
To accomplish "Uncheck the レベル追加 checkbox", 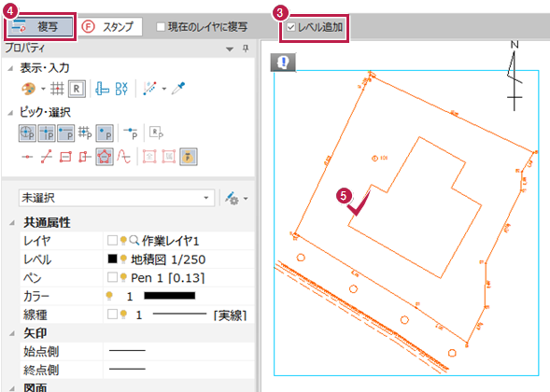I will [291, 27].
